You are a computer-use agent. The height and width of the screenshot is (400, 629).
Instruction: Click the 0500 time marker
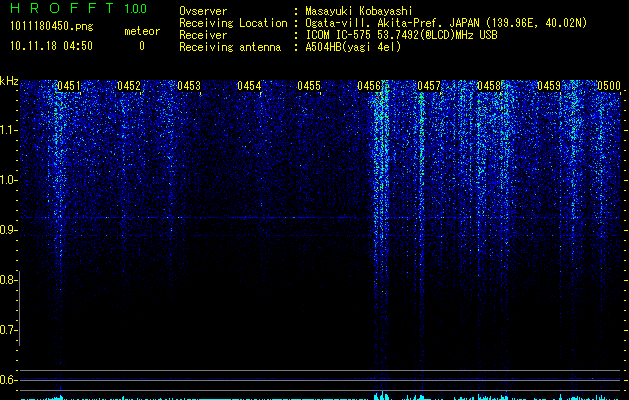click(609, 86)
